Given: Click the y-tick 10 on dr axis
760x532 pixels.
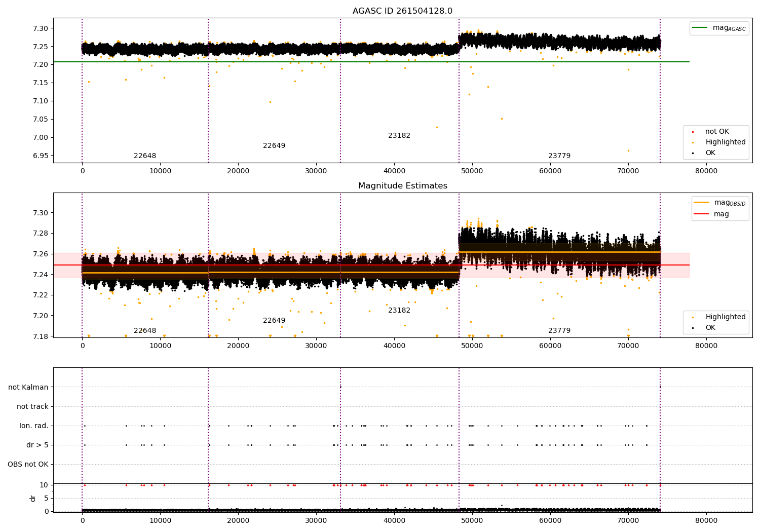Looking at the screenshot, I should (44, 485).
